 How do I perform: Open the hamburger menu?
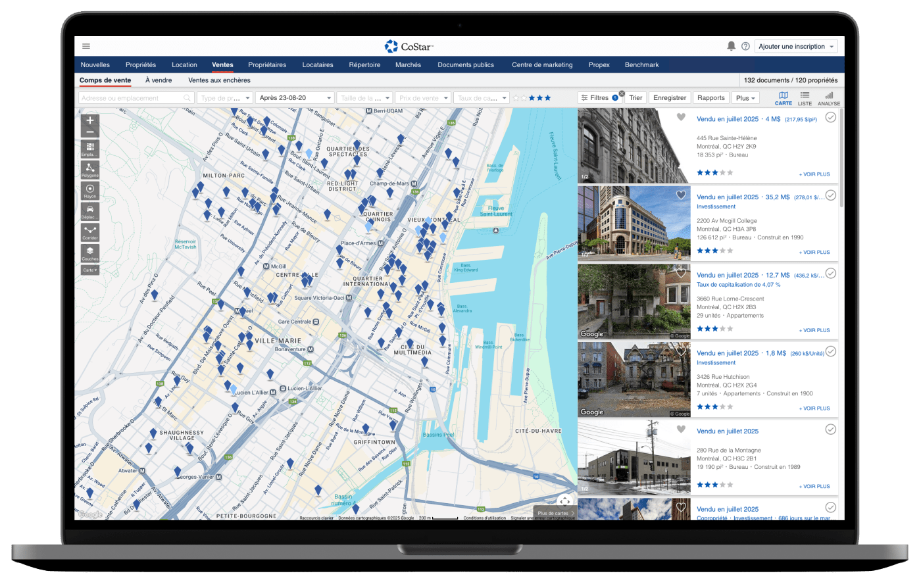click(x=86, y=46)
